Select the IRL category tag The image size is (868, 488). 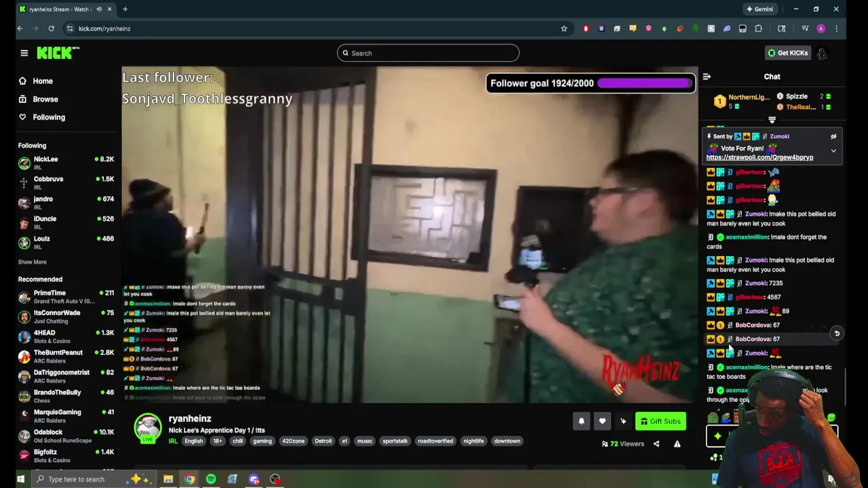point(173,441)
